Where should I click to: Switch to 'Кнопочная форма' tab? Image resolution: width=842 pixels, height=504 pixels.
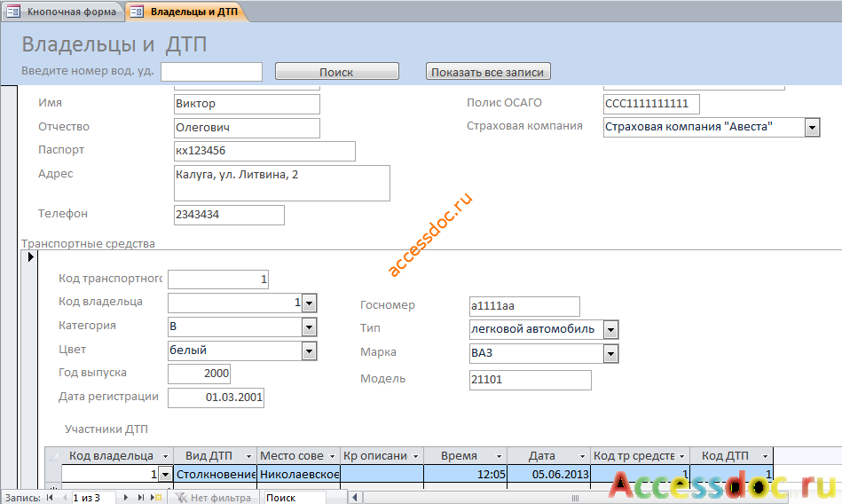(65, 12)
